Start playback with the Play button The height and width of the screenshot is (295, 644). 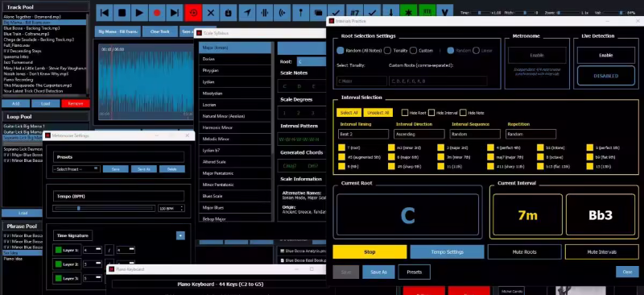(139, 13)
